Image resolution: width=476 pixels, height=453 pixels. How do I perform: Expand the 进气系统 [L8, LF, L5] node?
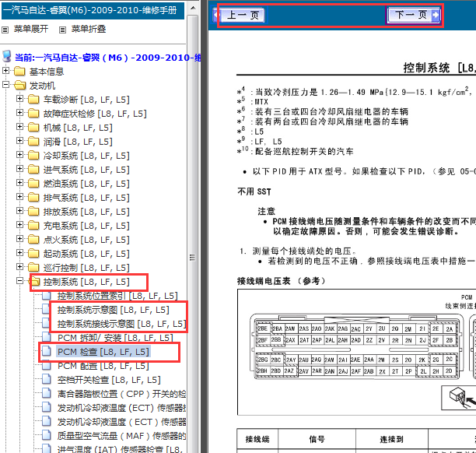19,168
